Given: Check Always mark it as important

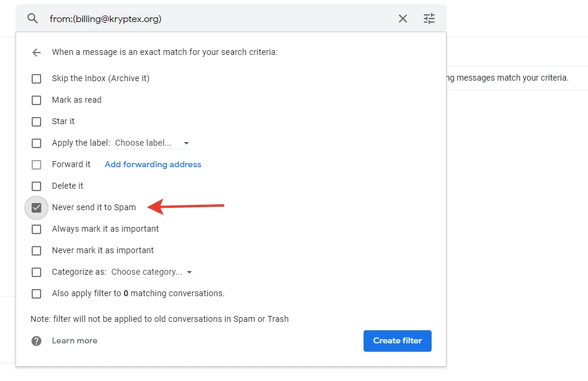Looking at the screenshot, I should tap(36, 229).
